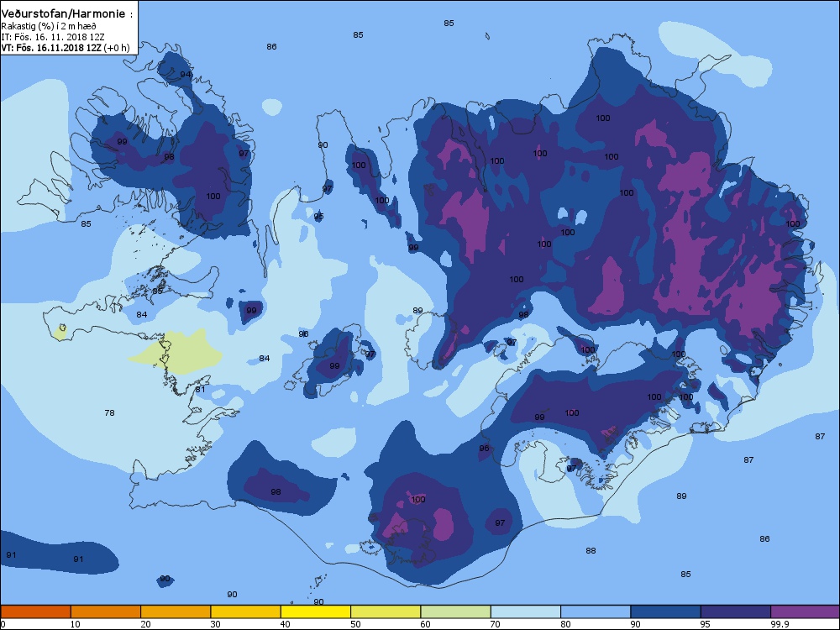Screen dimensions: 840x630
Task: Click the 30–40 amber legend swatch
Action: pos(246,612)
